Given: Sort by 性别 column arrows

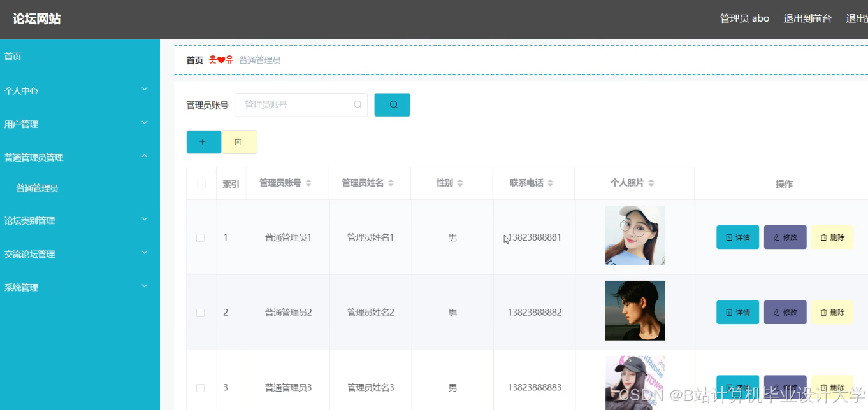Looking at the screenshot, I should 459,183.
